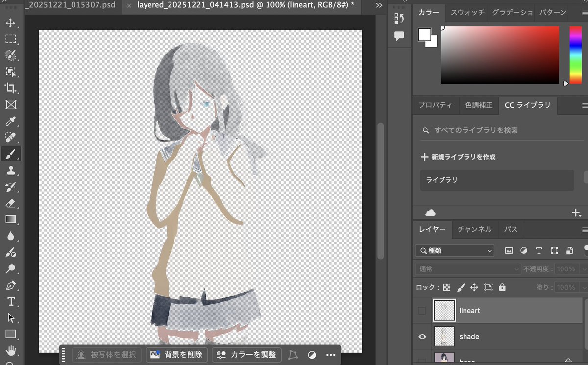The image size is (588, 365).
Task: Expand hidden document tabs chevron
Action: click(379, 5)
